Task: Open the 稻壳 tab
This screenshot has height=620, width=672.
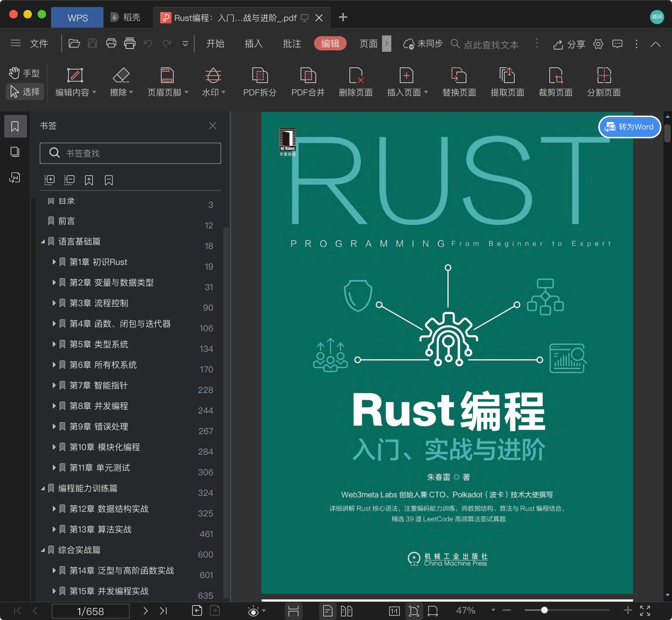Action: point(125,17)
